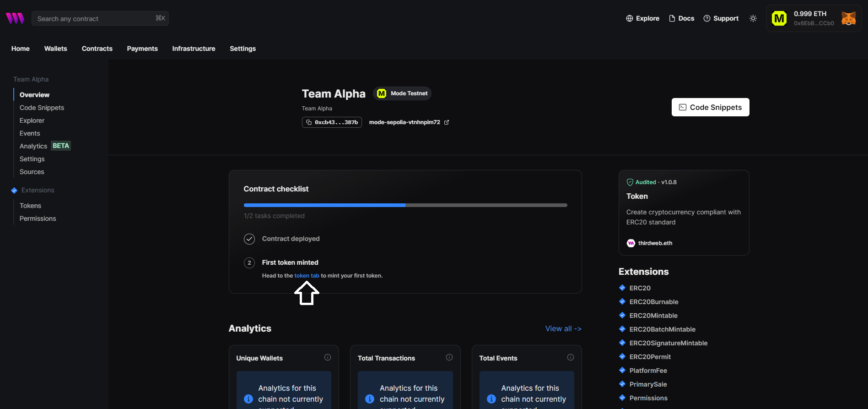This screenshot has width=868, height=409.
Task: Click diamond icon beside ERC20SignatureMintable
Action: tap(622, 343)
